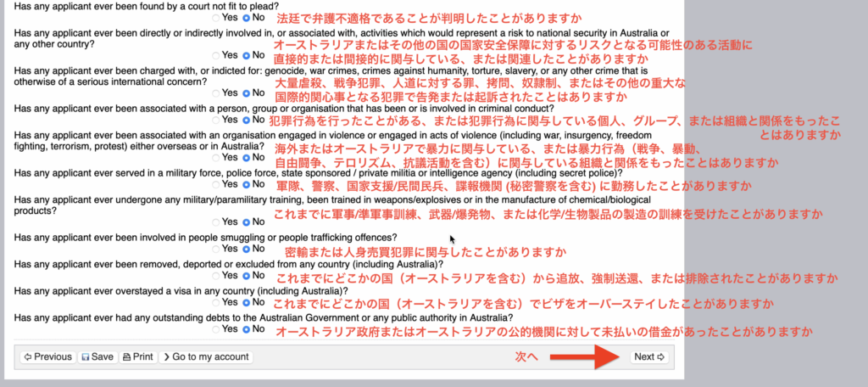Click the Previous button
This screenshot has height=387, width=868.
(47, 356)
